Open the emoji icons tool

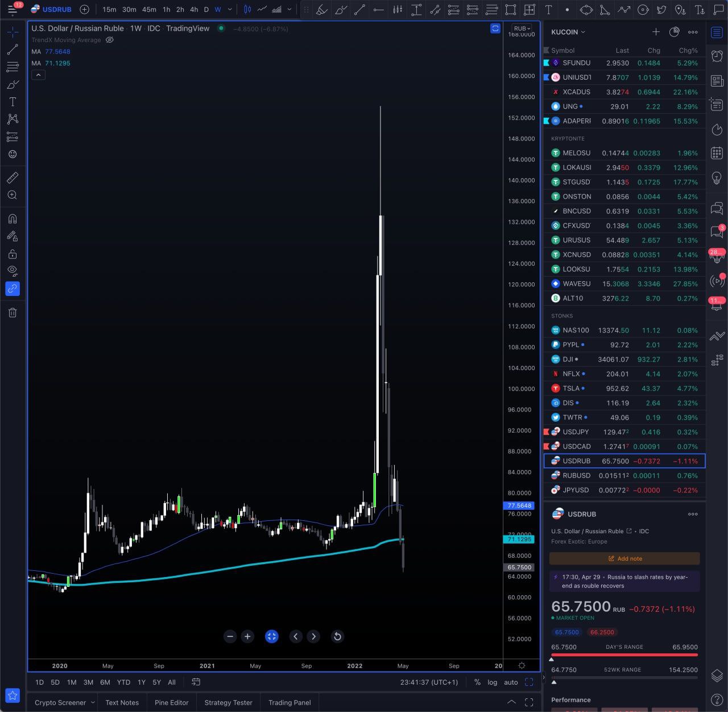13,154
